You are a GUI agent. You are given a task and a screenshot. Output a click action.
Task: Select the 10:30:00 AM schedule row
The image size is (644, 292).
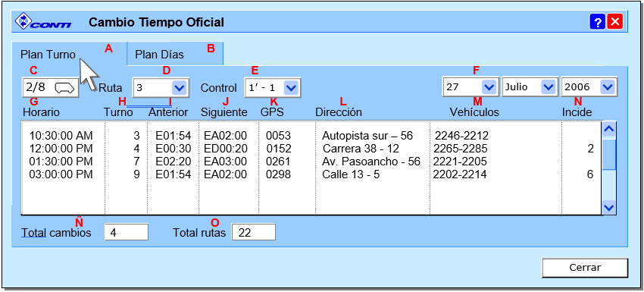[x=311, y=136]
